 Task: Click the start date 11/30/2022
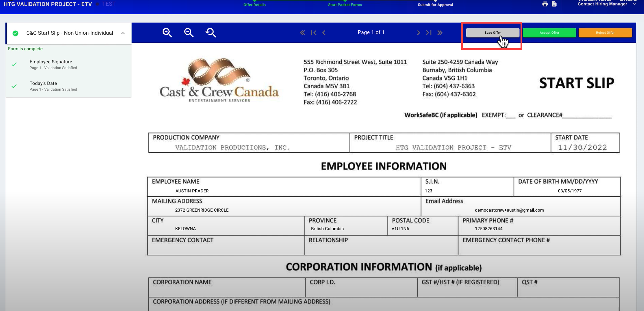[582, 148]
